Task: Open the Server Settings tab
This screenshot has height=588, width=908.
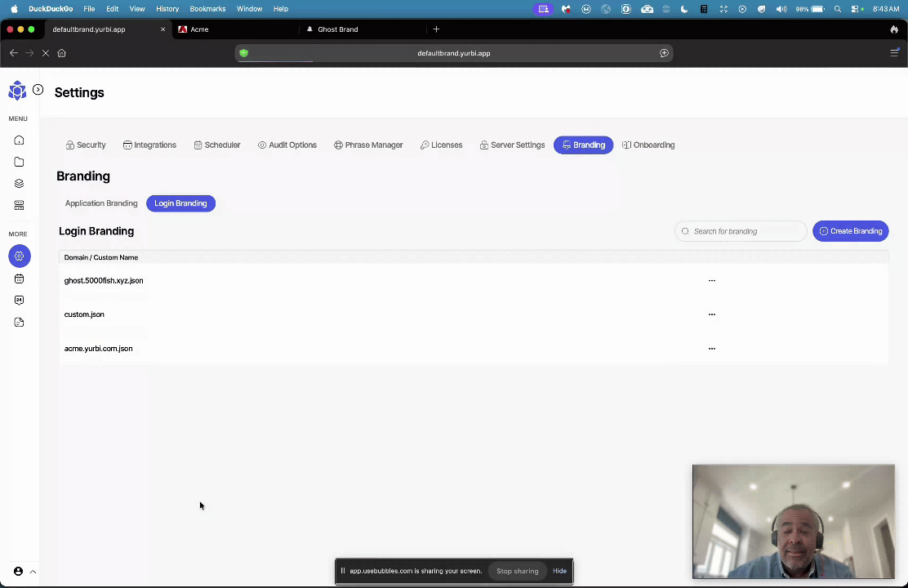Action: coord(512,145)
